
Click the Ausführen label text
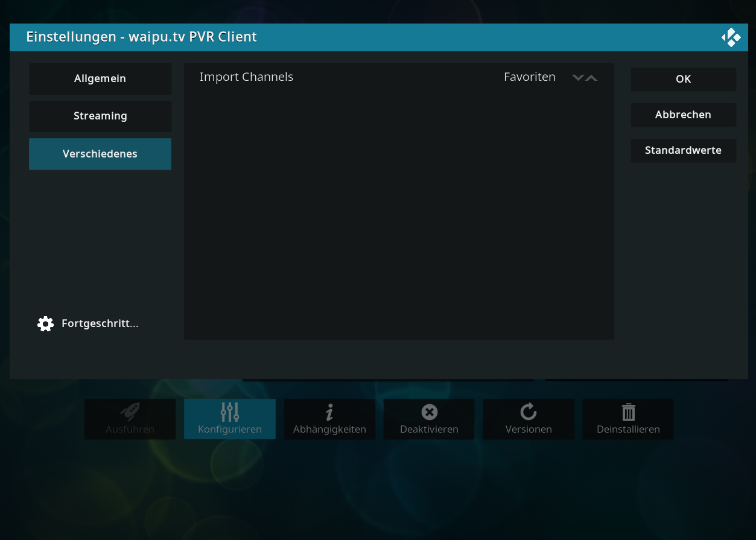(x=130, y=430)
